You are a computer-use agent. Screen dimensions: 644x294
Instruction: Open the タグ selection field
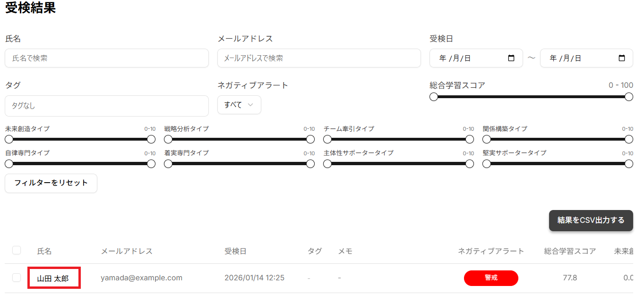(x=107, y=106)
